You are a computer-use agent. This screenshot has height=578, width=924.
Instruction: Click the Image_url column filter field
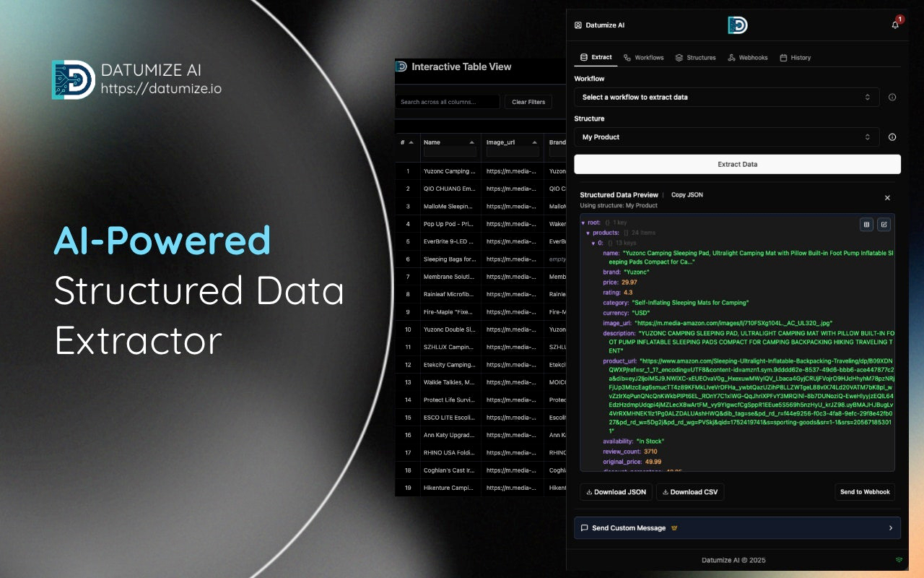click(513, 152)
